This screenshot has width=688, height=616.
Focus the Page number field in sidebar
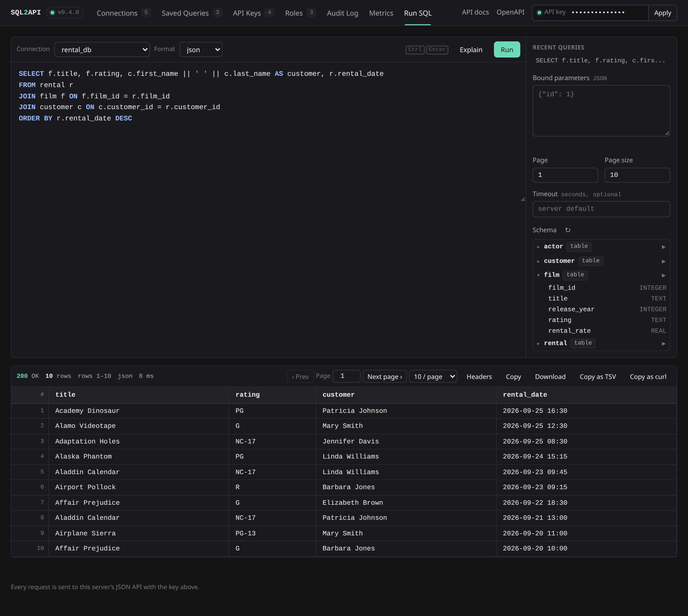tap(565, 175)
